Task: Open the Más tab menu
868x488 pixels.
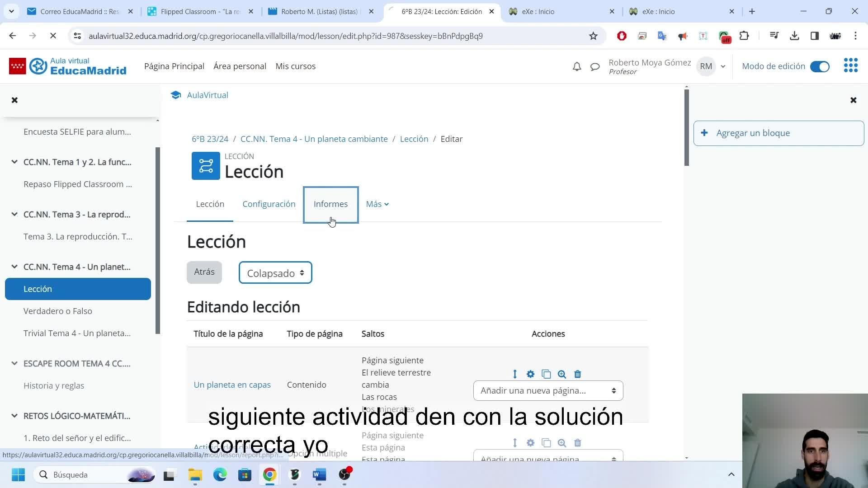Action: point(377,204)
